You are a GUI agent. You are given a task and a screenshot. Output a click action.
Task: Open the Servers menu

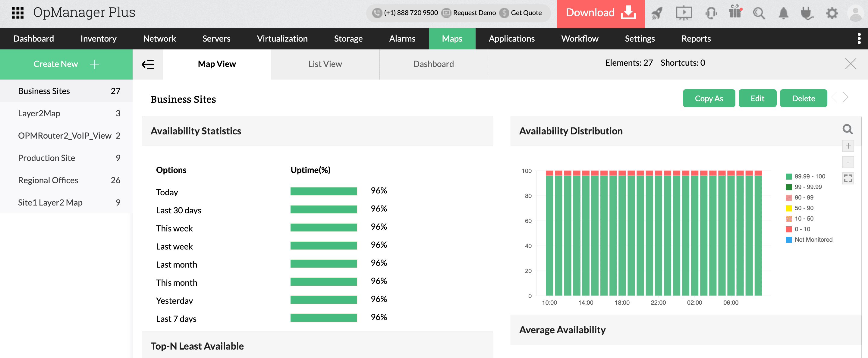click(216, 39)
